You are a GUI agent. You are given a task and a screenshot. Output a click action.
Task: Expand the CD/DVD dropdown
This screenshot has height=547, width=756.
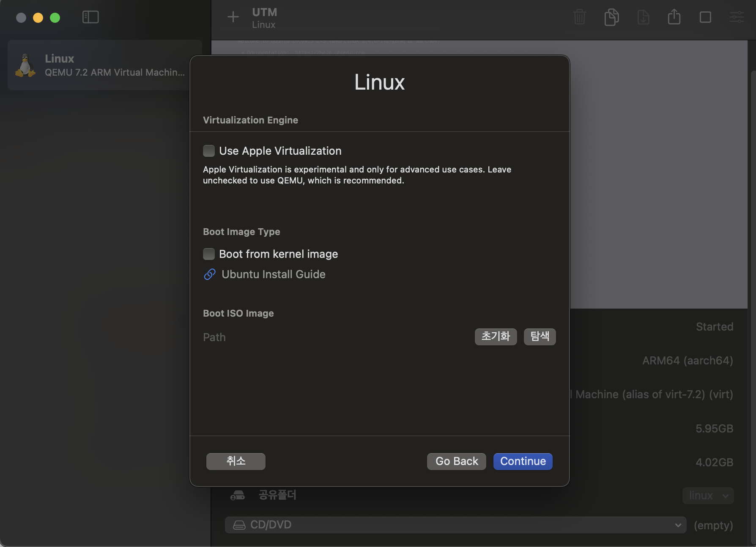click(x=455, y=525)
